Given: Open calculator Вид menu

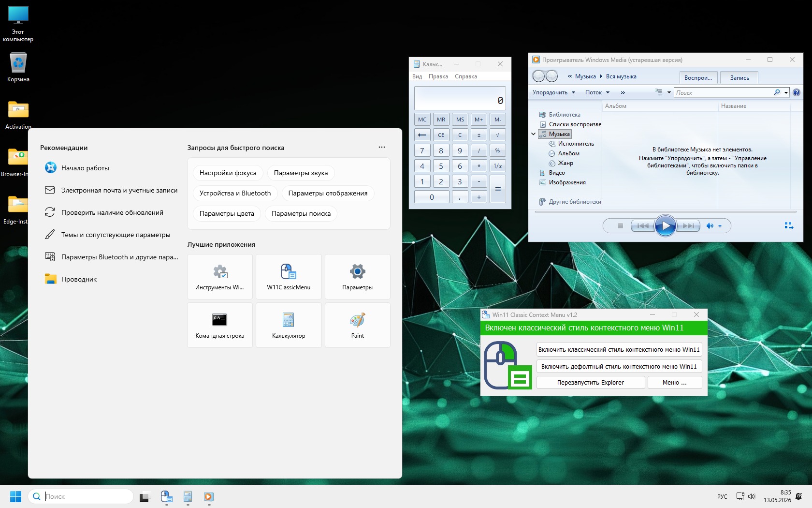Looking at the screenshot, I should pos(417,76).
